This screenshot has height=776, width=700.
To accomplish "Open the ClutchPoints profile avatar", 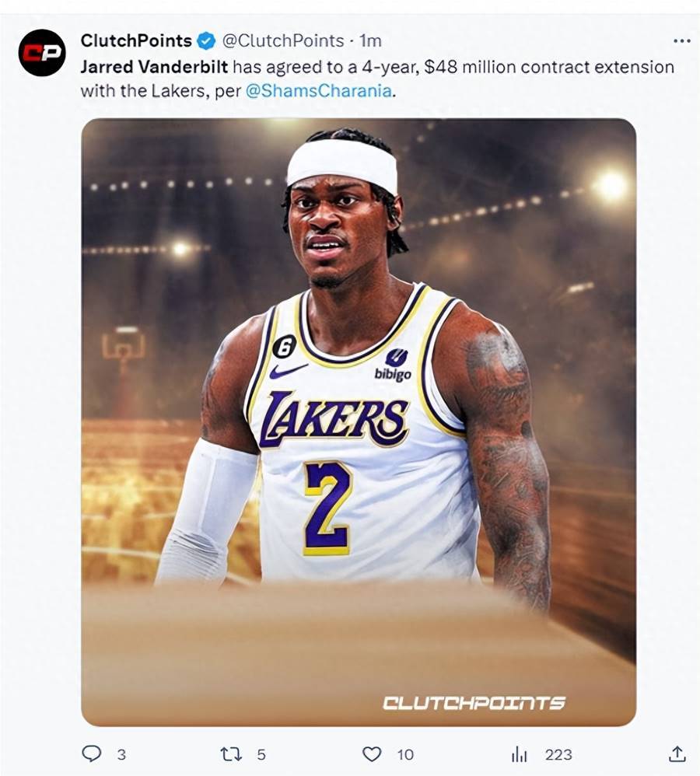I will click(41, 52).
